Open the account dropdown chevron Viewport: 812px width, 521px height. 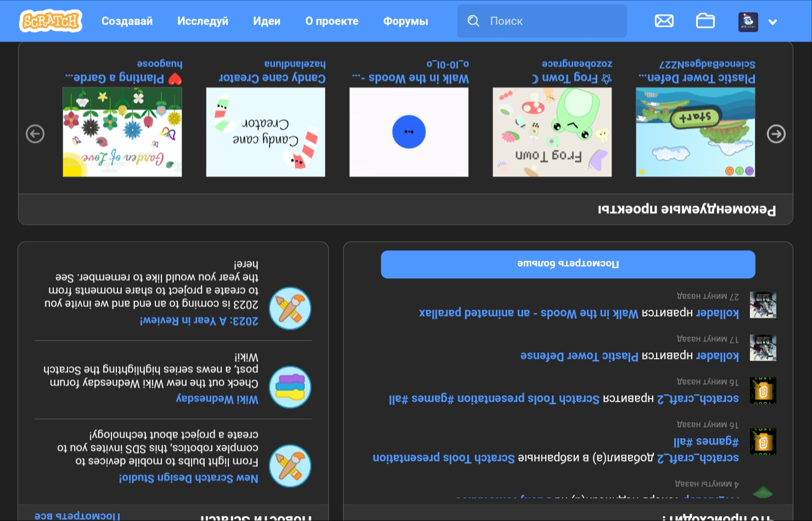[x=773, y=22]
